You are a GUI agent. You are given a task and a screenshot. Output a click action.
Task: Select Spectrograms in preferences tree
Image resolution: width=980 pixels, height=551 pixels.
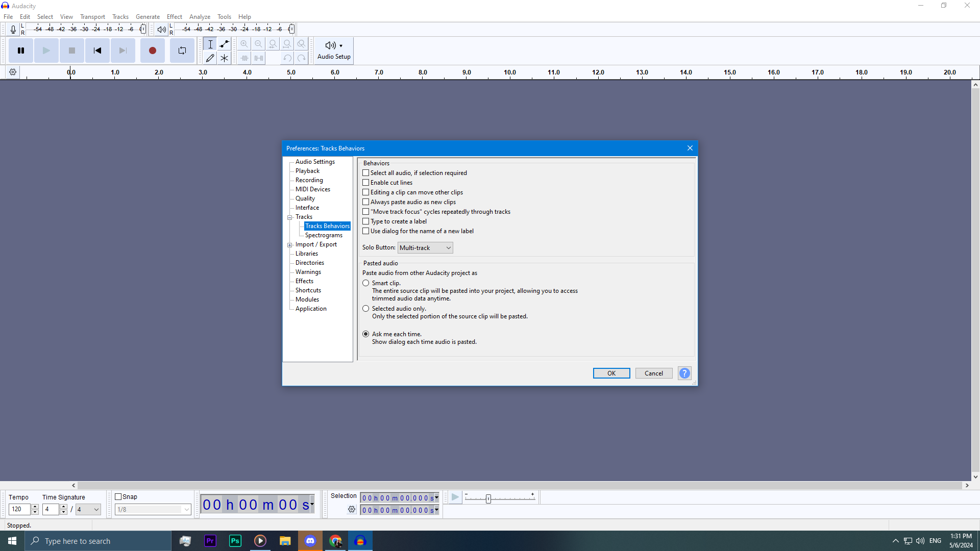point(324,235)
